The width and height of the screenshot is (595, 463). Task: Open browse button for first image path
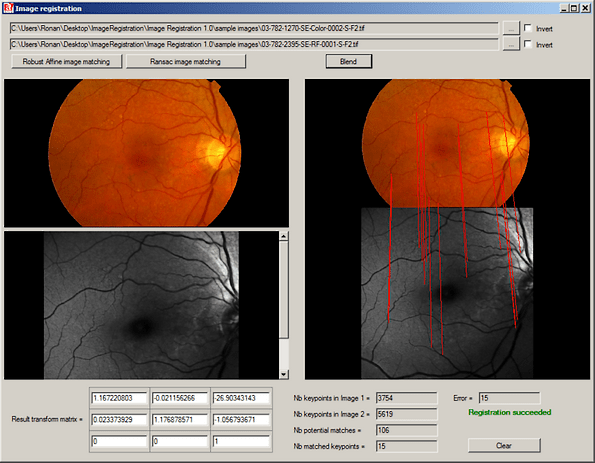tap(511, 28)
